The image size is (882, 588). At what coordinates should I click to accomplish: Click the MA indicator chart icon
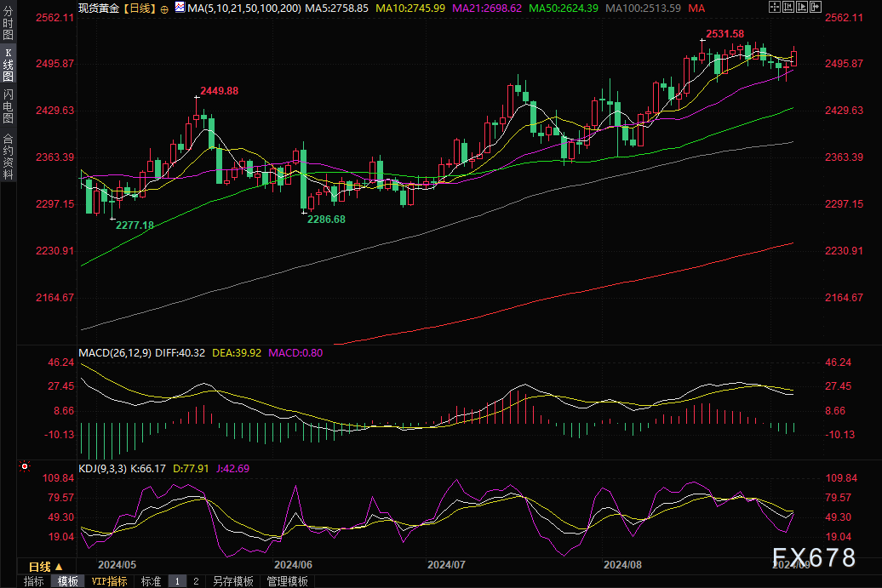click(179, 8)
